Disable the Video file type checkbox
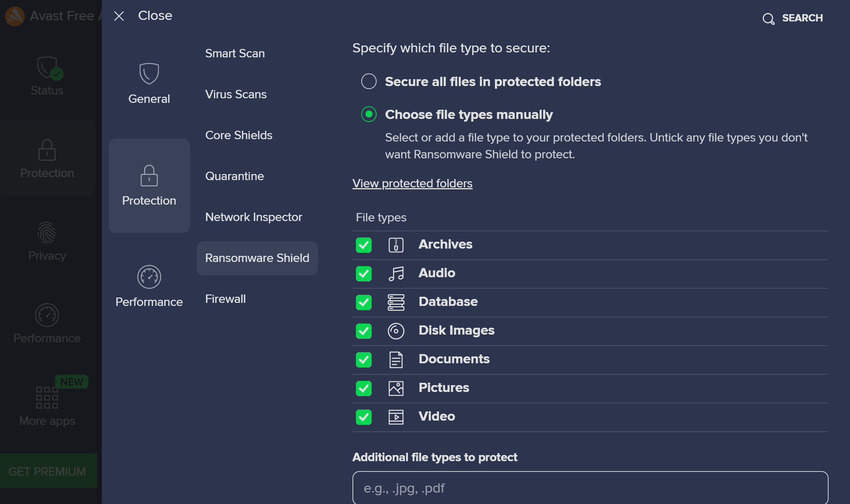Screen dimensions: 850x504 coord(364,417)
